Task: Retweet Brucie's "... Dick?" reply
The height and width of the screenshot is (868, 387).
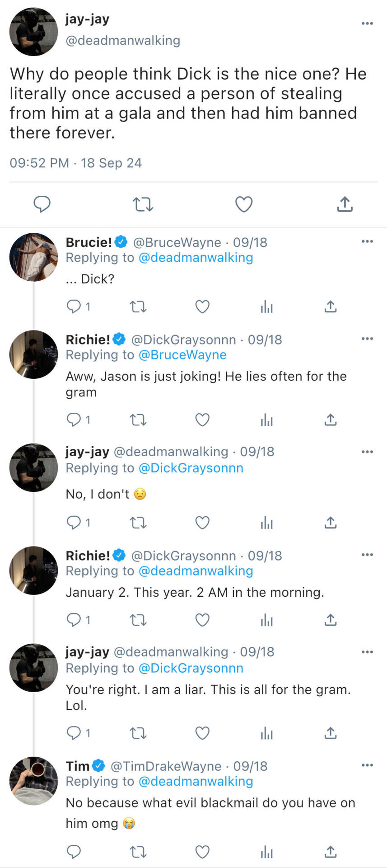Action: tap(138, 307)
